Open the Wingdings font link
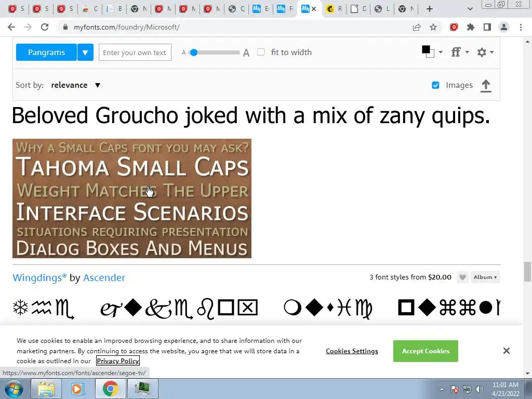Image resolution: width=532 pixels, height=399 pixels. click(x=39, y=277)
